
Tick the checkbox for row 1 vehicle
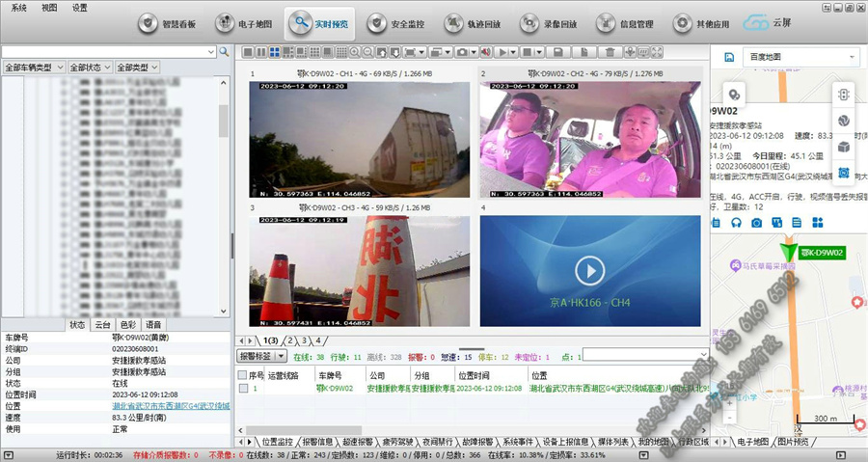tap(243, 389)
